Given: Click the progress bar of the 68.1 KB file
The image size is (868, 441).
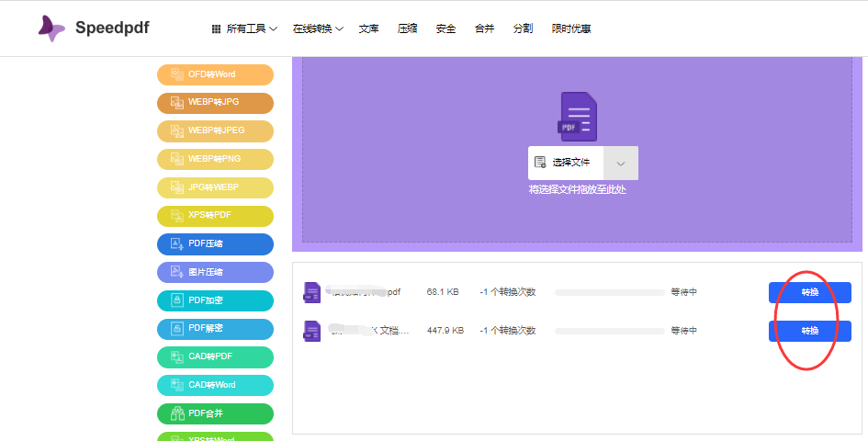Looking at the screenshot, I should 610,292.
